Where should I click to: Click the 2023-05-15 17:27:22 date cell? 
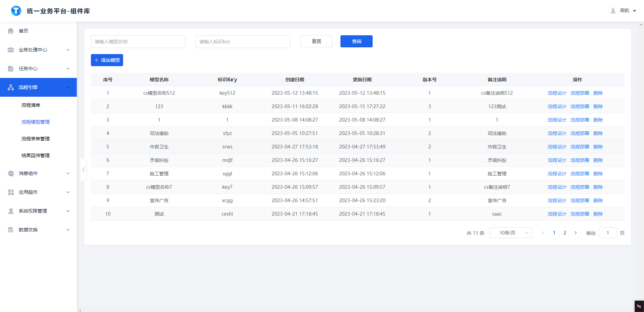362,106
